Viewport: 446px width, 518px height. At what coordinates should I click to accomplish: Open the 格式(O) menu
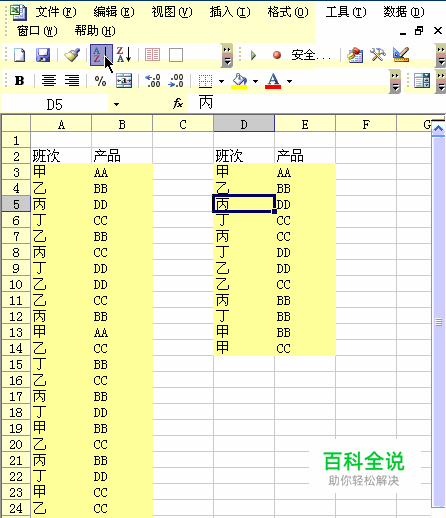tap(288, 12)
